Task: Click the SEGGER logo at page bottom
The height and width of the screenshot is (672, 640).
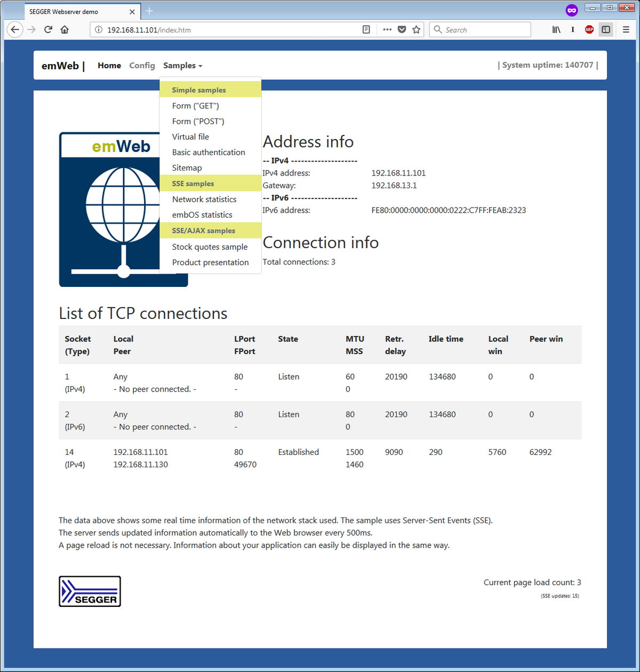Action: pos(90,591)
